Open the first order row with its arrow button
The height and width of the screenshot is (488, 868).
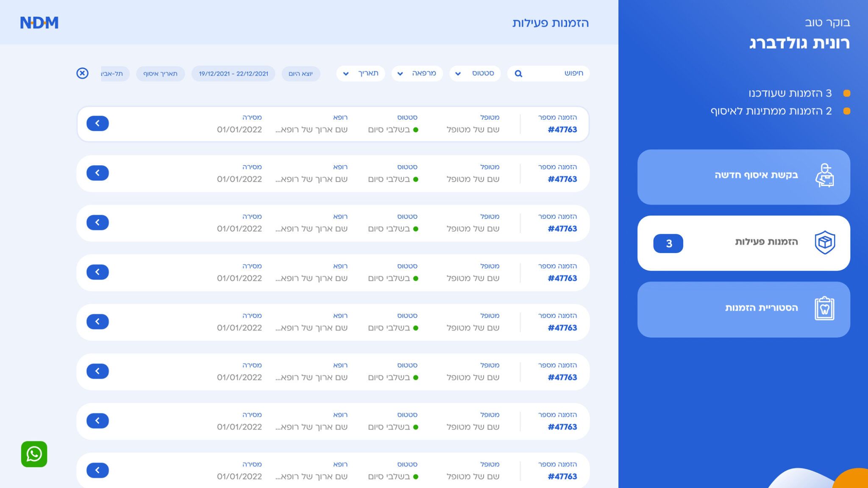pyautogui.click(x=97, y=123)
